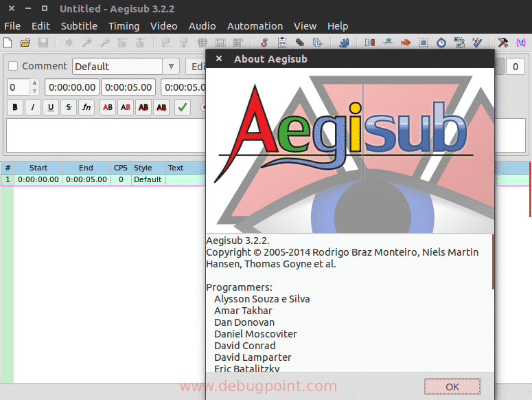The width and height of the screenshot is (532, 400).
Task: Click the Start column header
Action: tap(38, 168)
